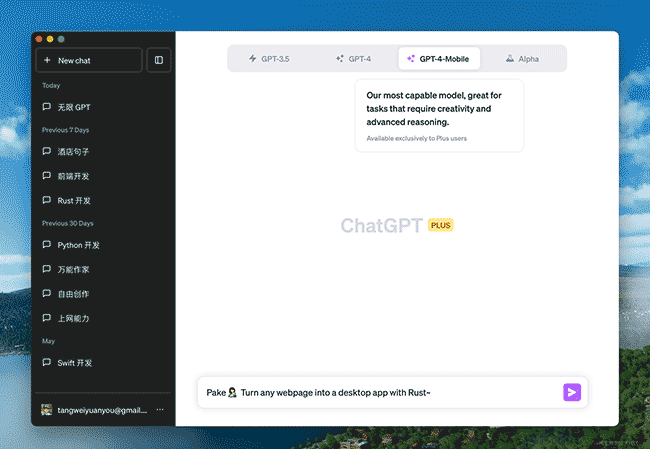Send the message with the purple arrow

click(x=572, y=392)
